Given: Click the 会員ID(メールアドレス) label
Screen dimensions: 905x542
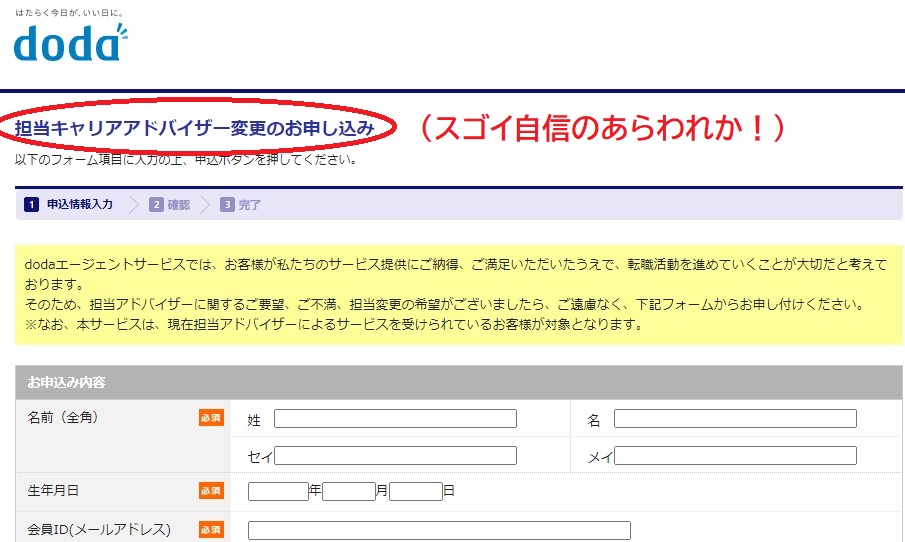Looking at the screenshot, I should [x=99, y=529].
